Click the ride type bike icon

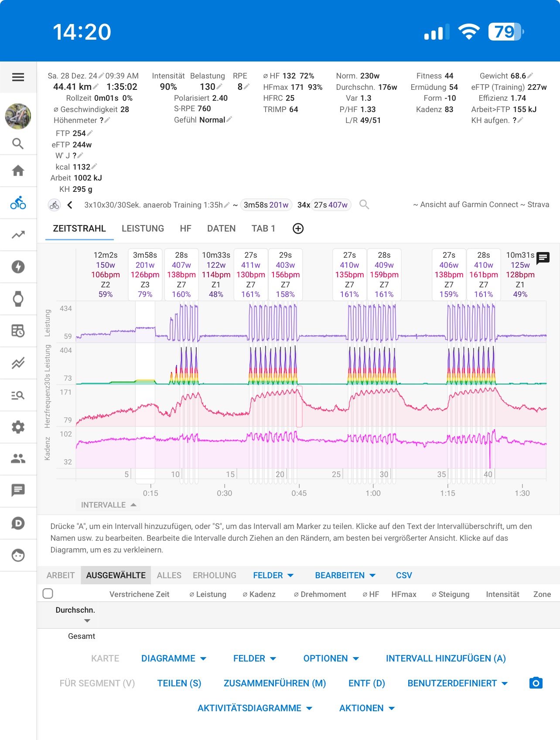[x=55, y=205]
